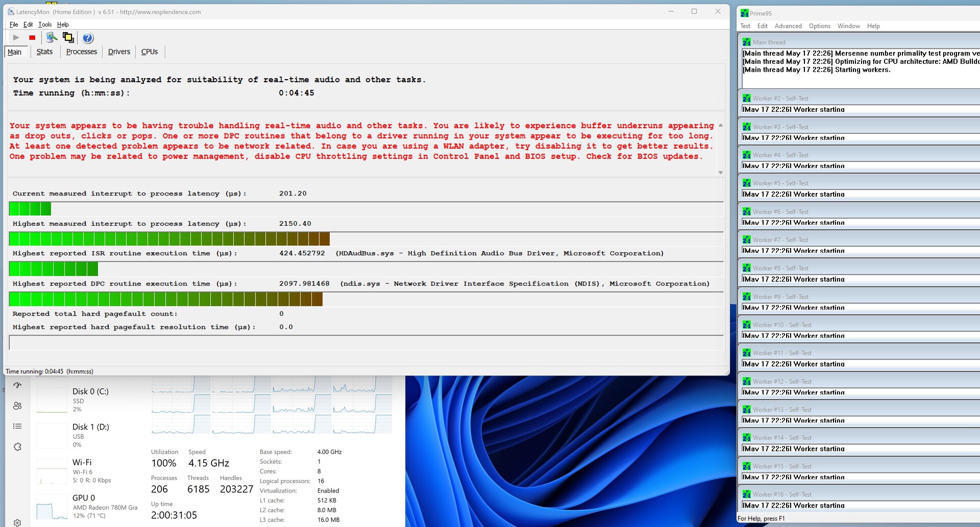Click the highest latency value 2150.40
This screenshot has width=980, height=527.
tap(295, 224)
